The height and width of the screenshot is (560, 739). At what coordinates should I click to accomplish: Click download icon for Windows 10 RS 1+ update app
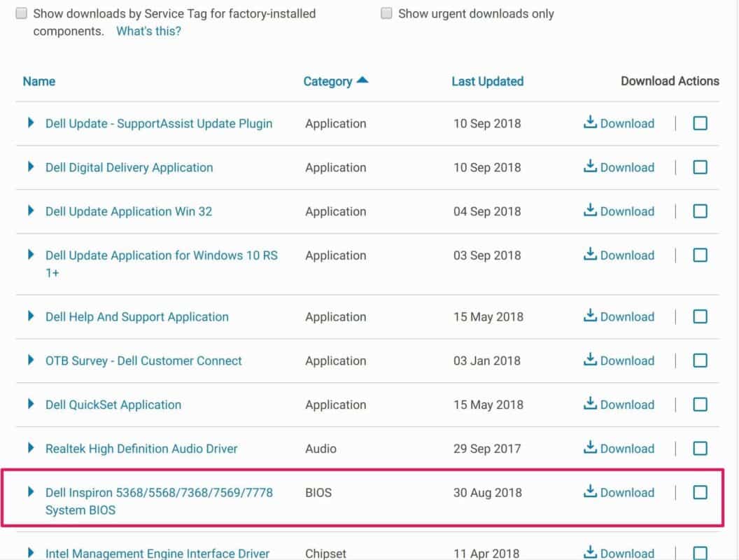(x=590, y=253)
